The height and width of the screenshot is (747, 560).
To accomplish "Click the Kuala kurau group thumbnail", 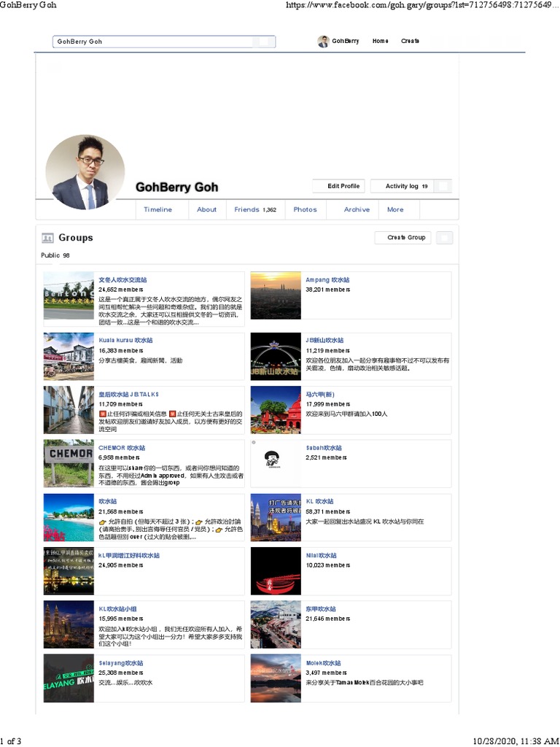I will click(x=69, y=356).
